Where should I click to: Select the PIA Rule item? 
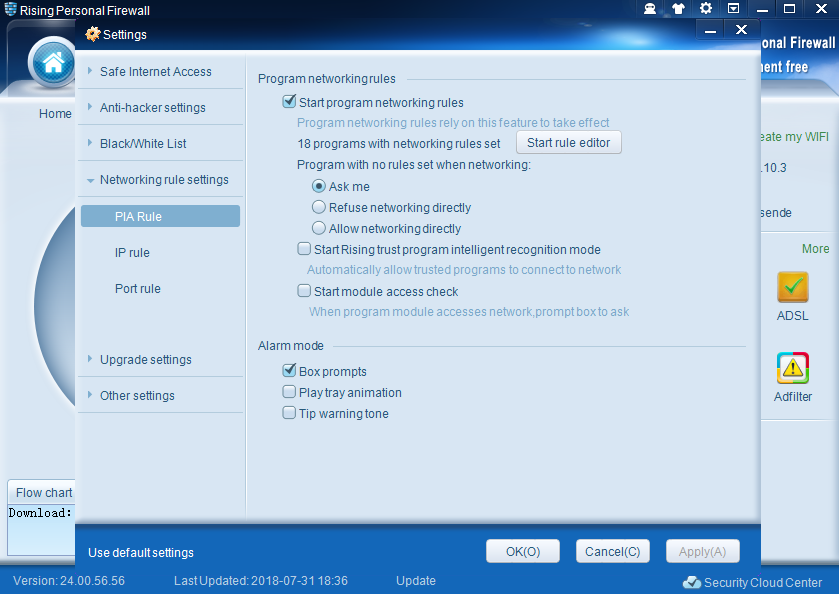coord(160,216)
